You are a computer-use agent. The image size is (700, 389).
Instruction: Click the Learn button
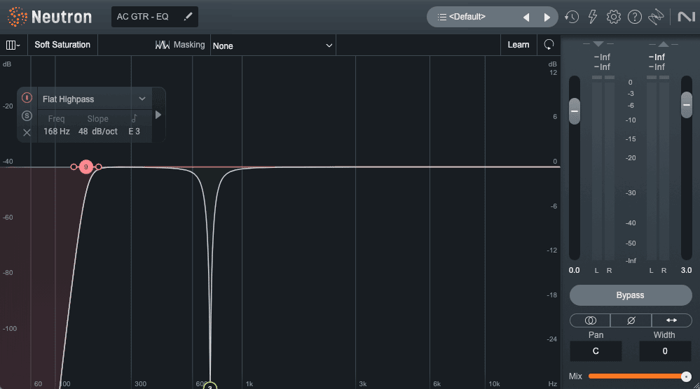pos(518,45)
